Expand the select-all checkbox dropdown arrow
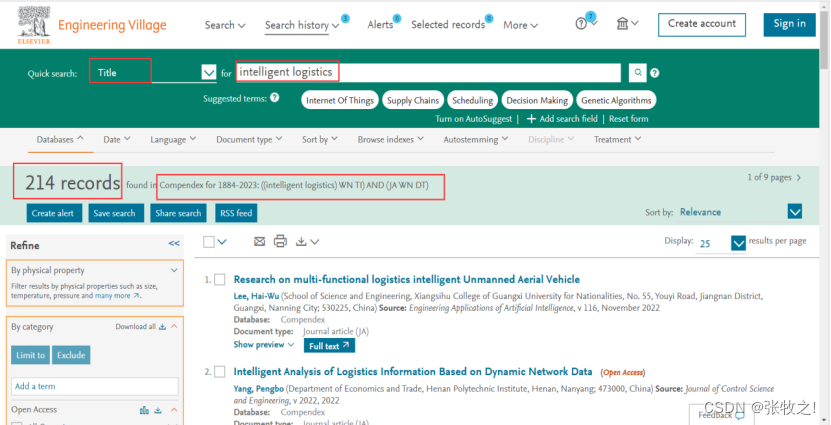831x425 pixels. [x=222, y=242]
